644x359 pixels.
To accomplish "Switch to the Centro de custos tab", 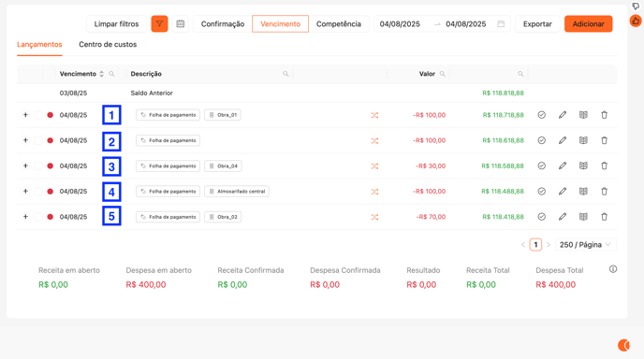I will pos(108,44).
